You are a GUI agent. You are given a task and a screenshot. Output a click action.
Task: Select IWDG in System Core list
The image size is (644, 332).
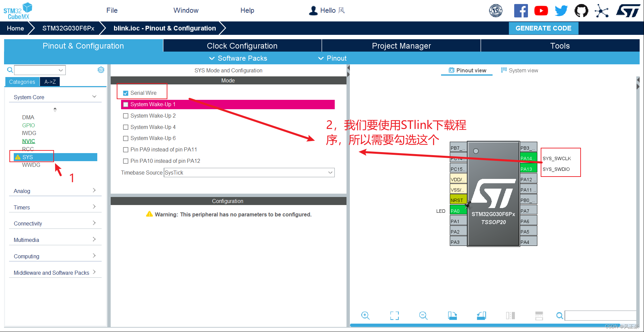pyautogui.click(x=29, y=133)
